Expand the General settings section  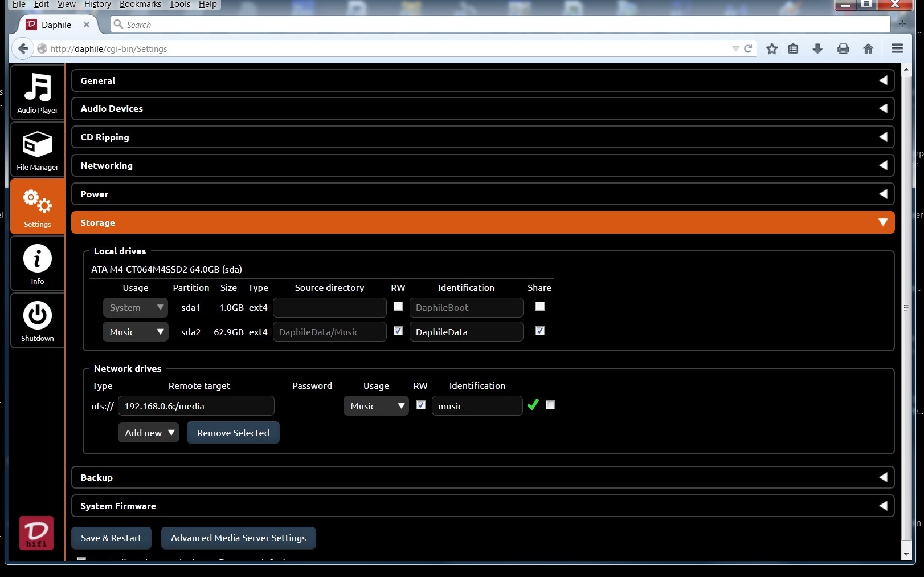[483, 80]
